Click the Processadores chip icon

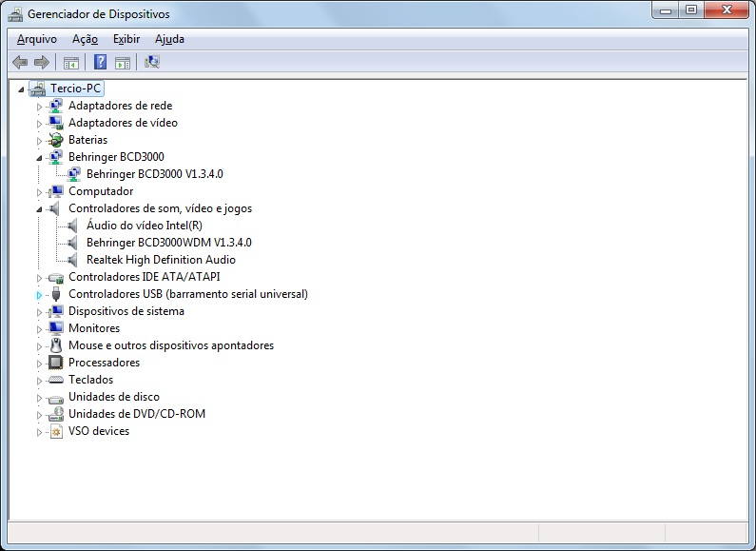coord(56,363)
